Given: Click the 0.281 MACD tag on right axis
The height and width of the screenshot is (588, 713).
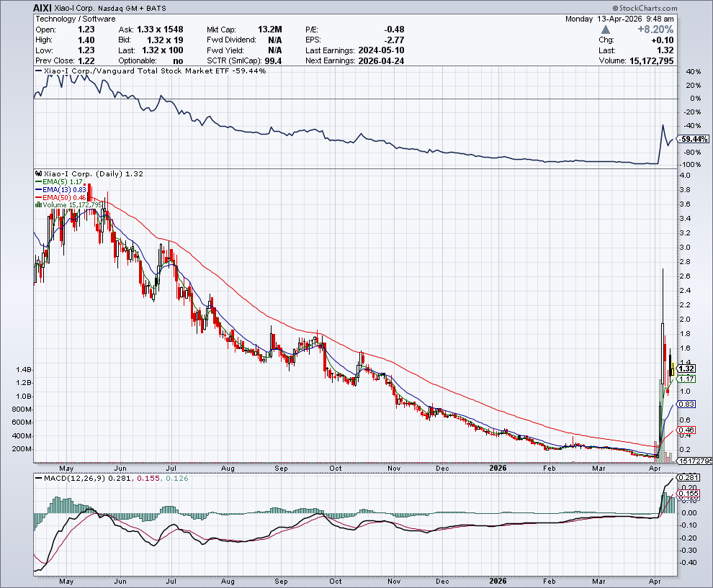Looking at the screenshot, I should click(689, 478).
